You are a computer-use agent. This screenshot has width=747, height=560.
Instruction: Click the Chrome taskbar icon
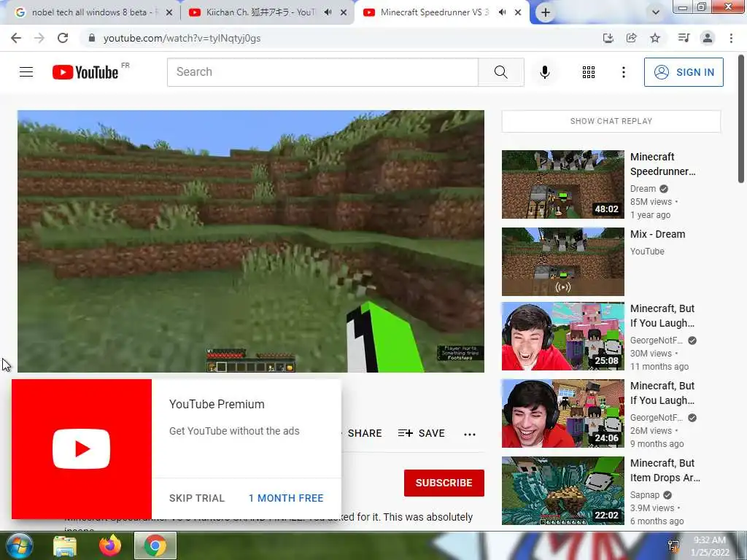tap(155, 546)
